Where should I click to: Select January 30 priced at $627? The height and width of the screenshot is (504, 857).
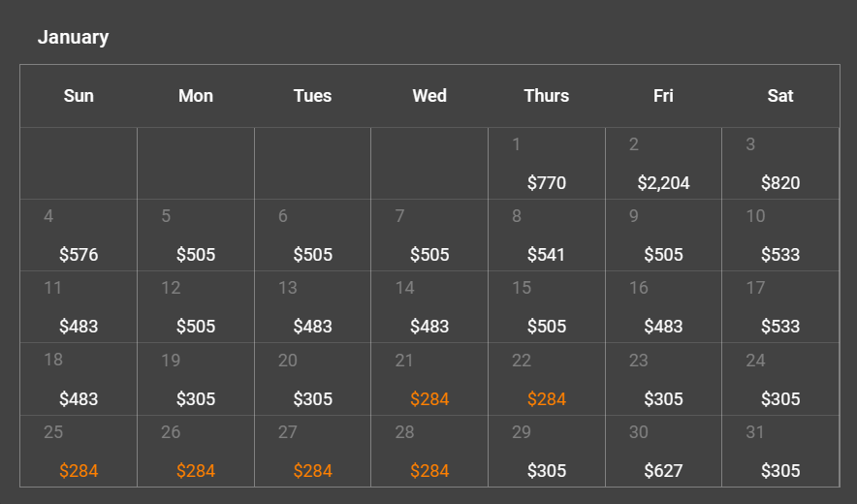[x=663, y=453]
